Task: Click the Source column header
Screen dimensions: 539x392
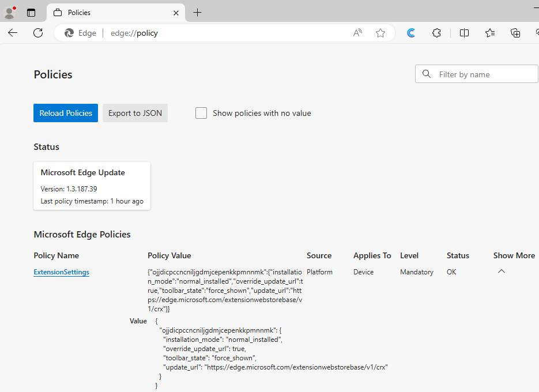Action: 319,255
